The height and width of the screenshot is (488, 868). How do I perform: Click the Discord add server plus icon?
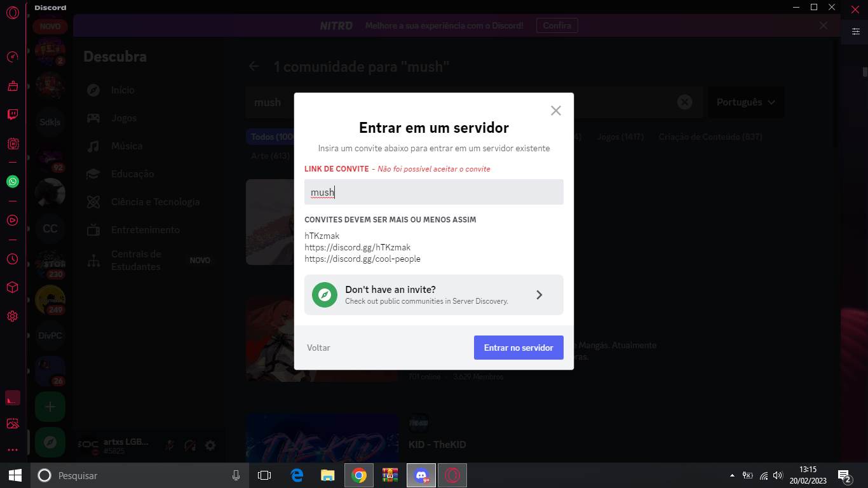click(50, 407)
